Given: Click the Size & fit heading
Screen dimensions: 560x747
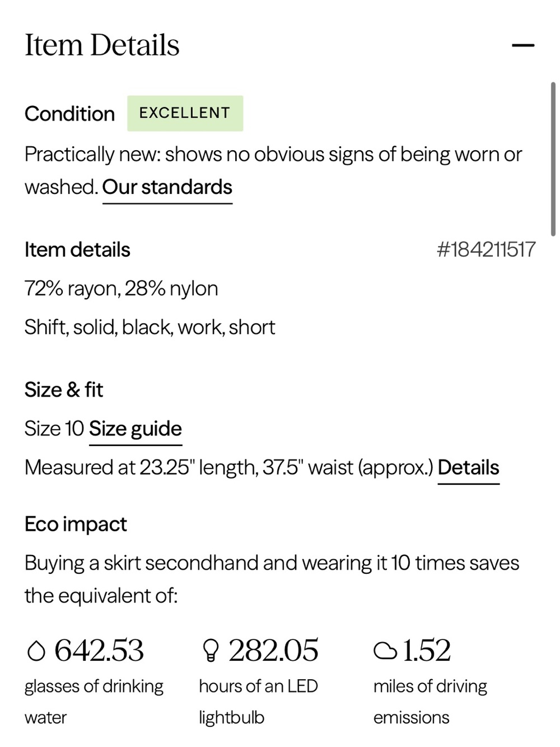Looking at the screenshot, I should (x=64, y=389).
